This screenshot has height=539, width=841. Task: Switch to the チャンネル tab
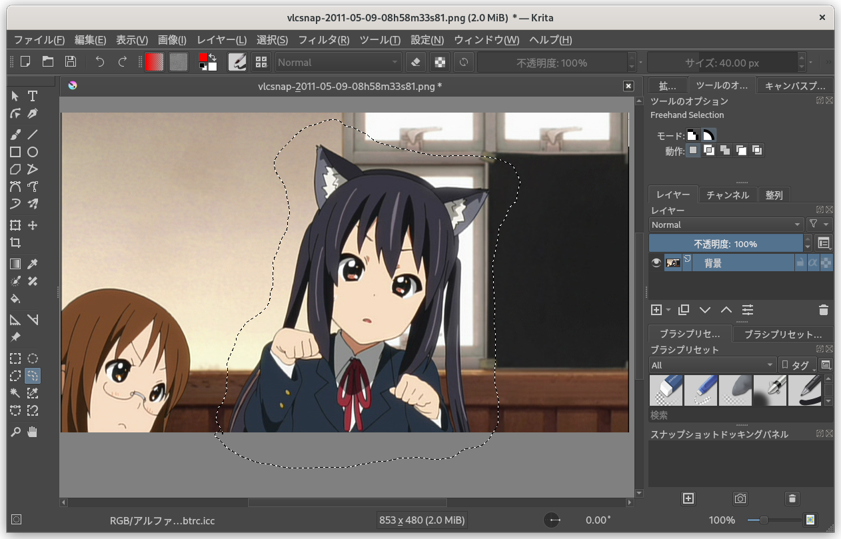[x=727, y=195]
